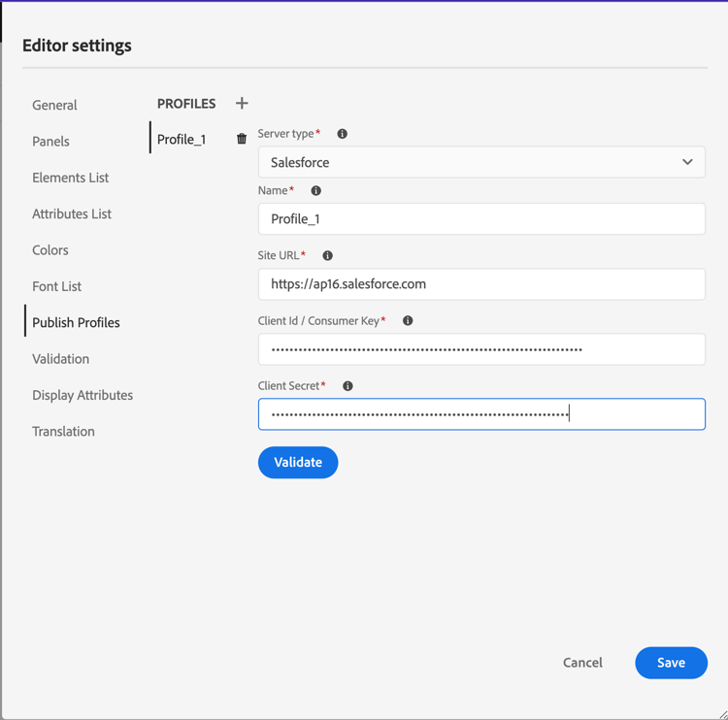Image resolution: width=728 pixels, height=720 pixels.
Task: Open the Translation settings tab
Action: [x=63, y=431]
